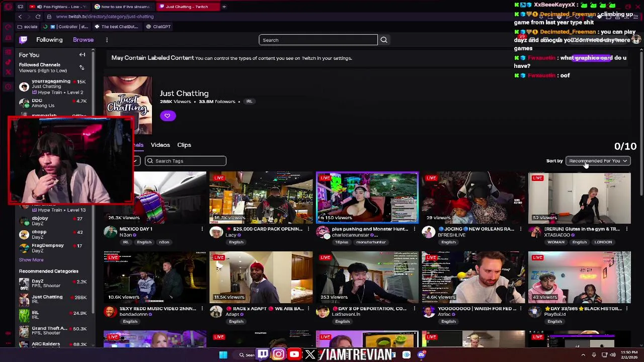Open DAY 3 OF DEPORTATION stream thumbnail
The height and width of the screenshot is (362, 644).
pyautogui.click(x=367, y=277)
